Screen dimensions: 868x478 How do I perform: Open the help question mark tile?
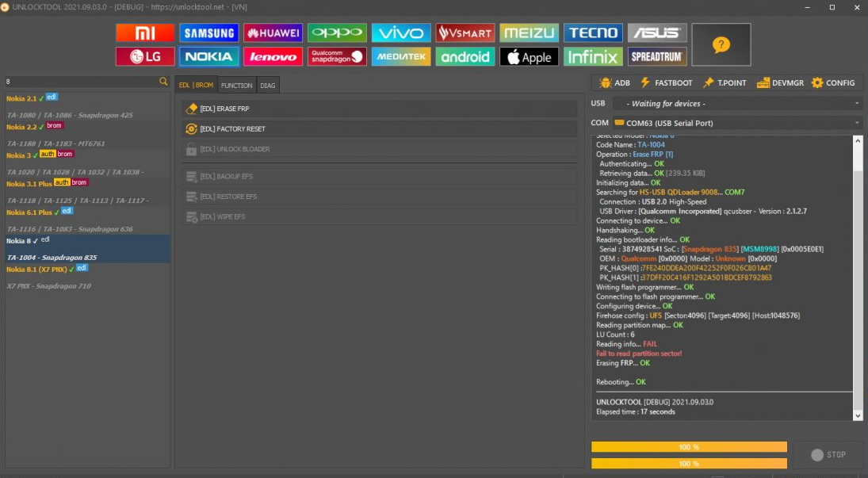click(x=721, y=44)
